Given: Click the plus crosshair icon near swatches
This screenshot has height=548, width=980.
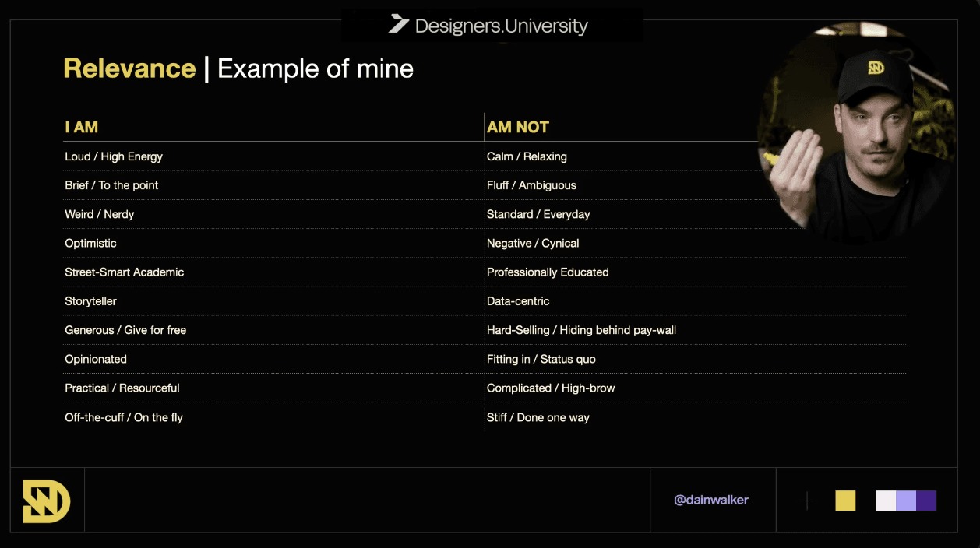Looking at the screenshot, I should point(808,501).
